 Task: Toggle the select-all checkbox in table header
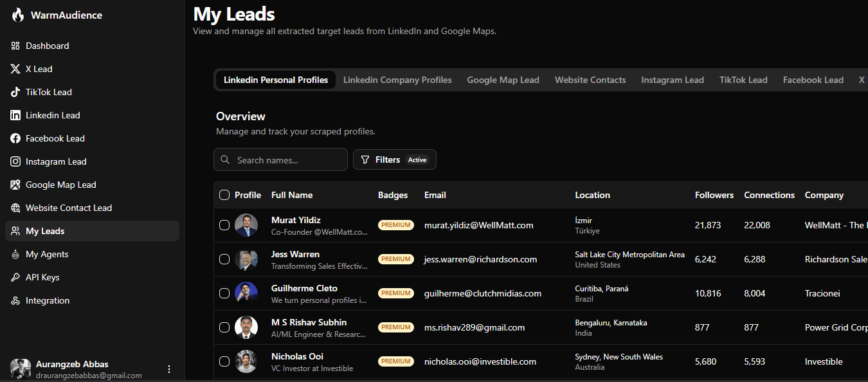pos(224,195)
